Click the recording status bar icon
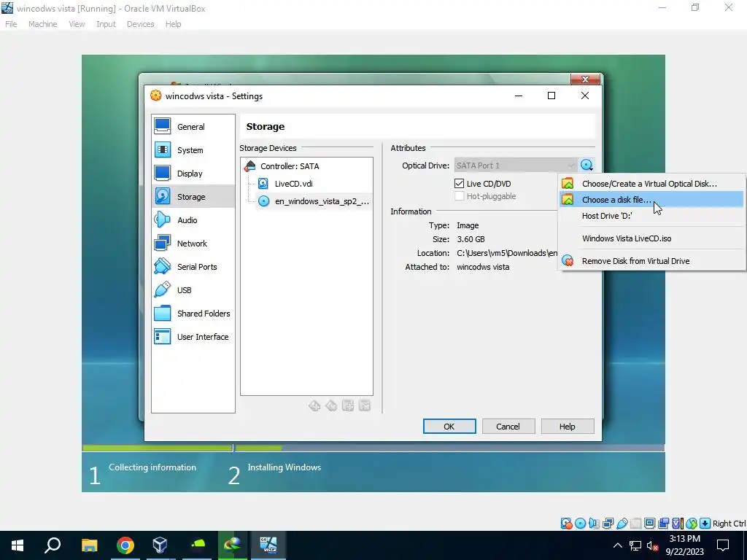 click(x=663, y=524)
